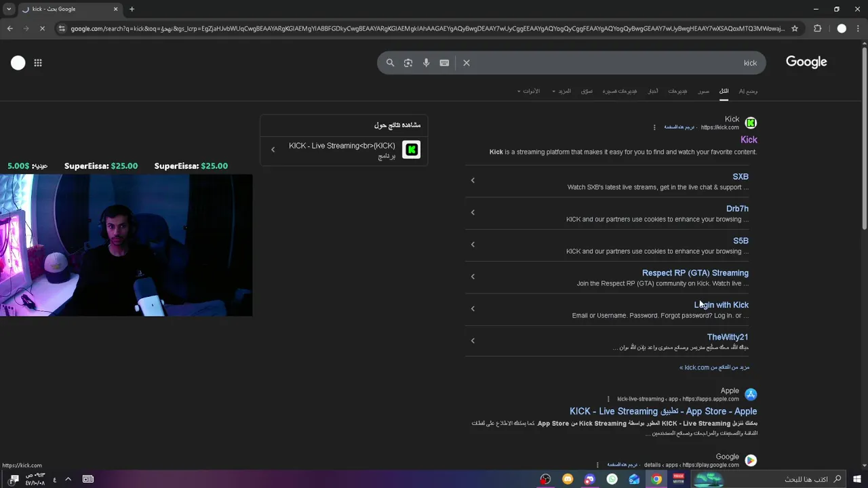The width and height of the screenshot is (868, 488).
Task: Click the Chrome address bar URL
Action: point(427,28)
